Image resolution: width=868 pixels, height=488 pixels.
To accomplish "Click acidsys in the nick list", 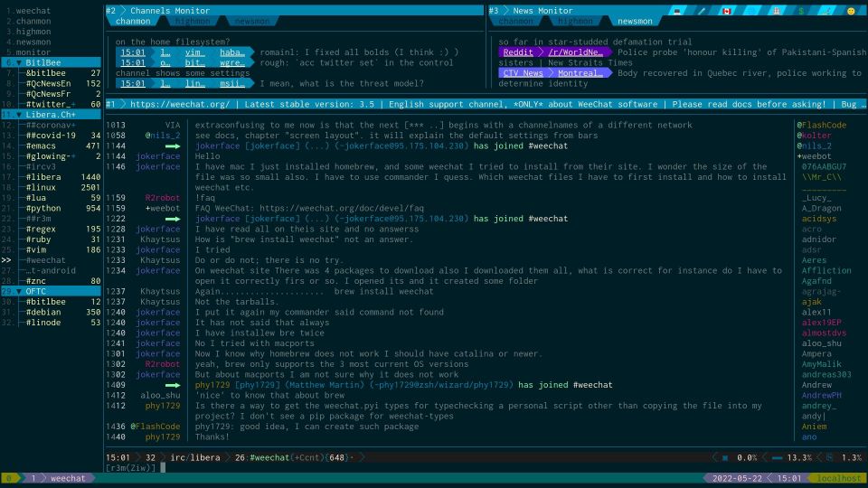I will coord(819,219).
